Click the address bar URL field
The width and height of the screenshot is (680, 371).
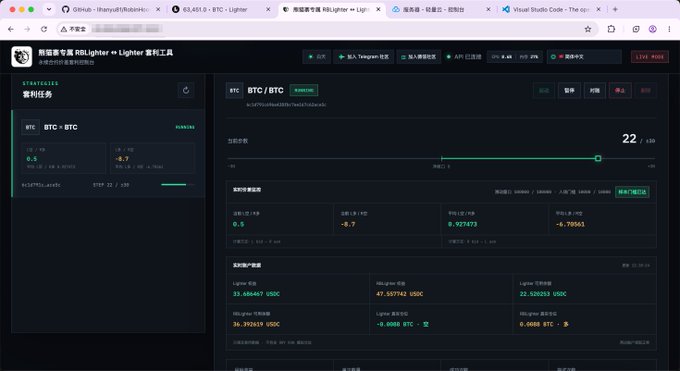[328, 29]
